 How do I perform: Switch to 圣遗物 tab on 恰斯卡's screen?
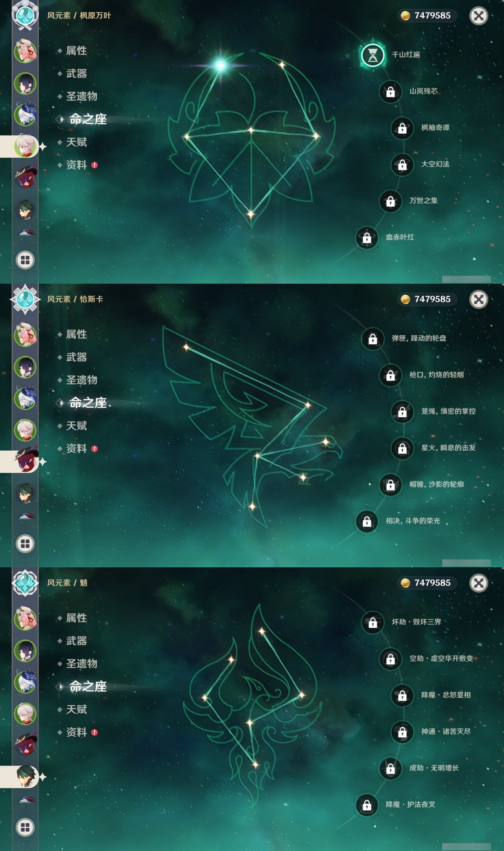tap(82, 380)
